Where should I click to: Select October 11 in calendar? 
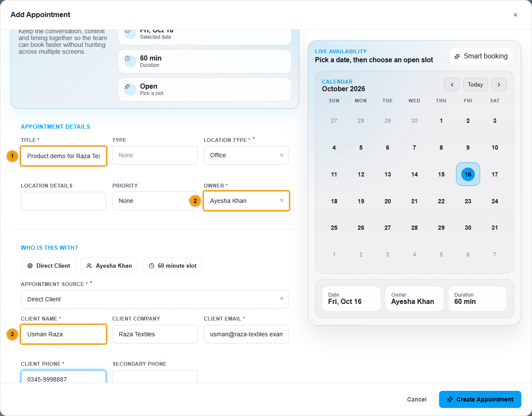point(334,174)
